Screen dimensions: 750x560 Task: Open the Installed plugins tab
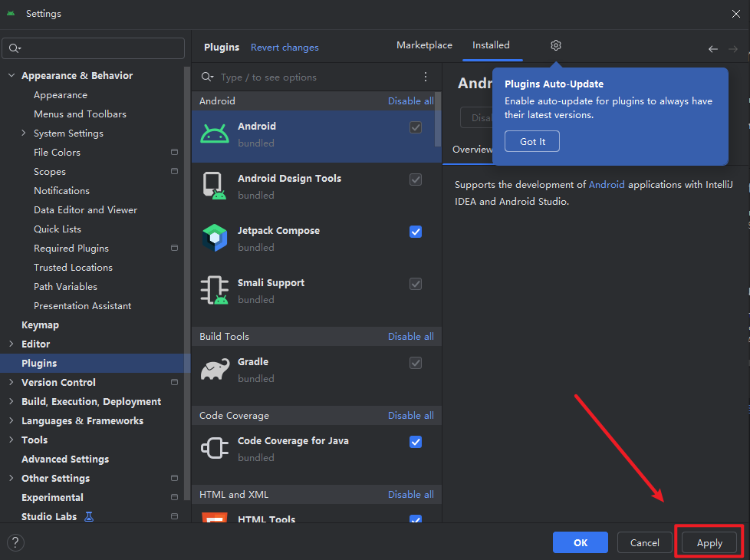pos(491,46)
